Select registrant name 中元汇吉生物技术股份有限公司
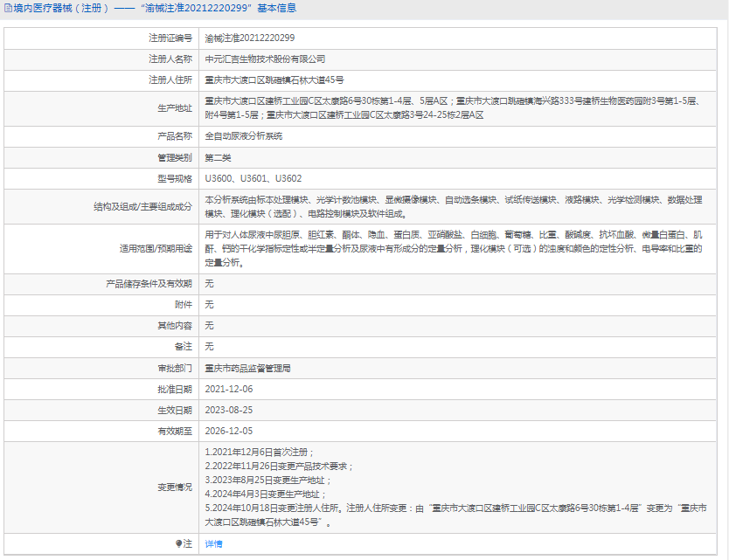Image resolution: width=729 pixels, height=560 pixels. [265, 59]
